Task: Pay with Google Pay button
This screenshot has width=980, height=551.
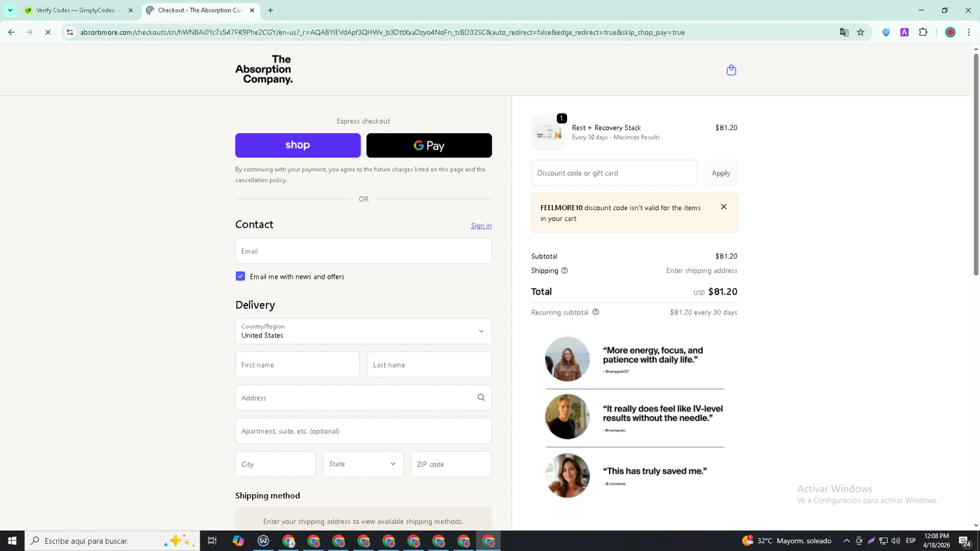Action: click(x=429, y=145)
